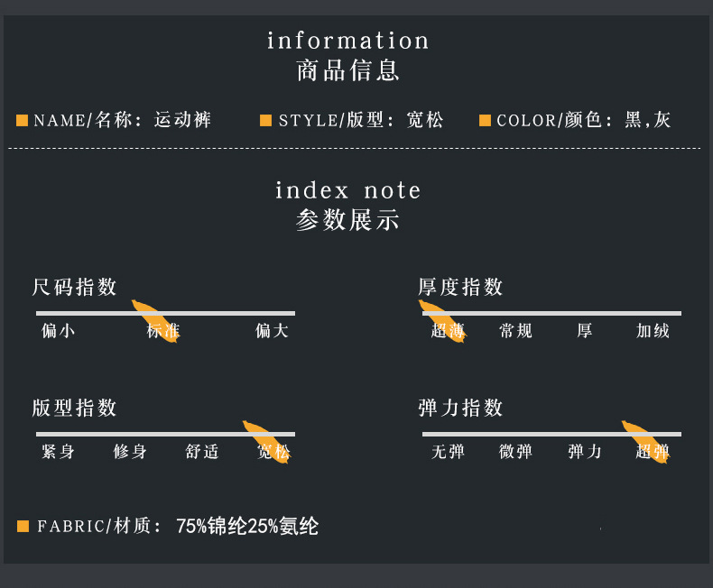713x588 pixels.
Task: Click the orange brush marker on 尺码指数
Action: tap(155, 320)
